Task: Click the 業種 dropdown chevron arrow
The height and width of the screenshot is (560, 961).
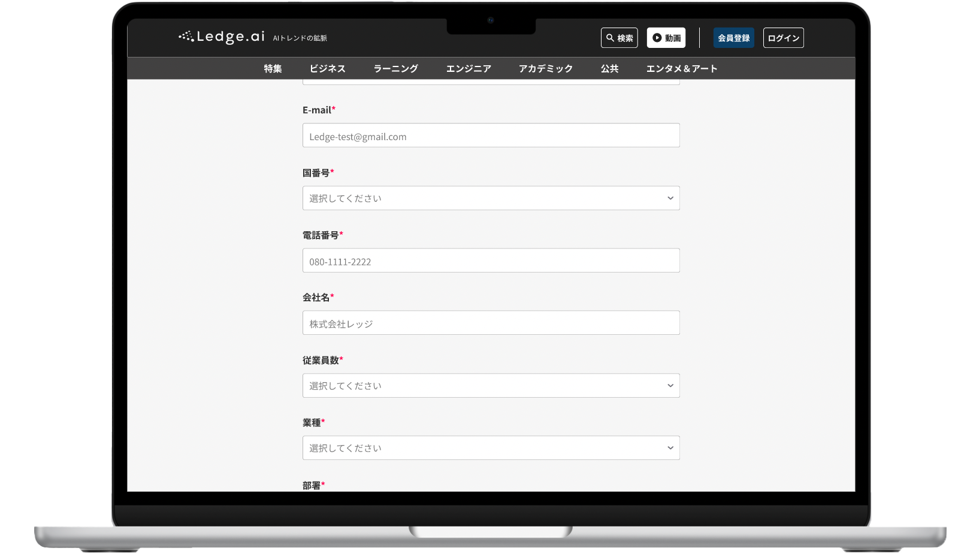Action: [x=670, y=448]
